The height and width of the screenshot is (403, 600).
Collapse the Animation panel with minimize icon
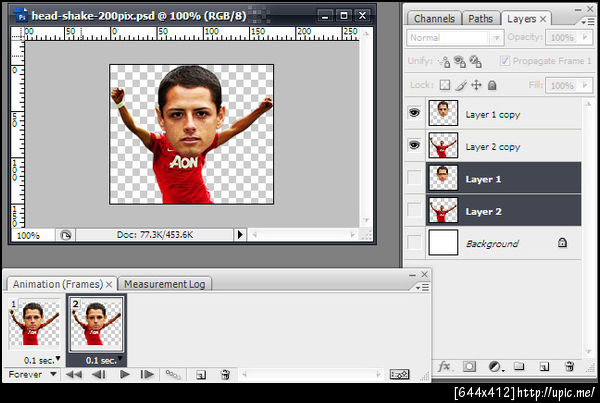412,275
